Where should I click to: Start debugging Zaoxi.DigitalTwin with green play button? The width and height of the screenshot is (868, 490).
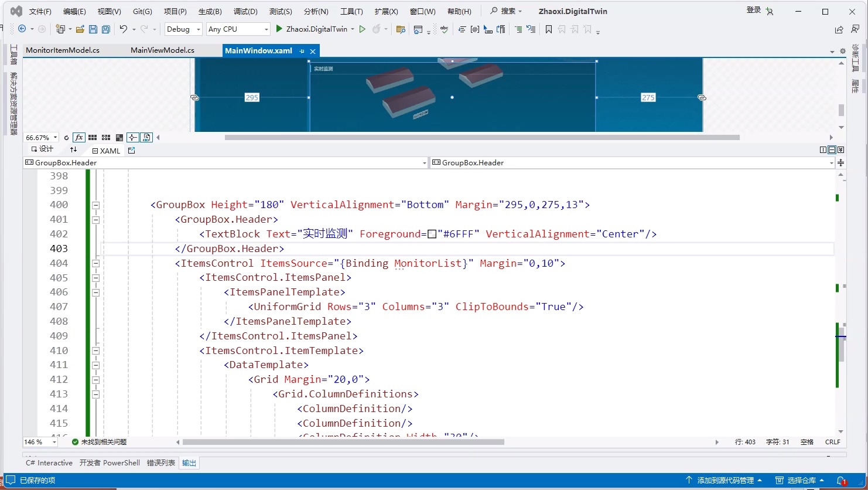tap(279, 29)
